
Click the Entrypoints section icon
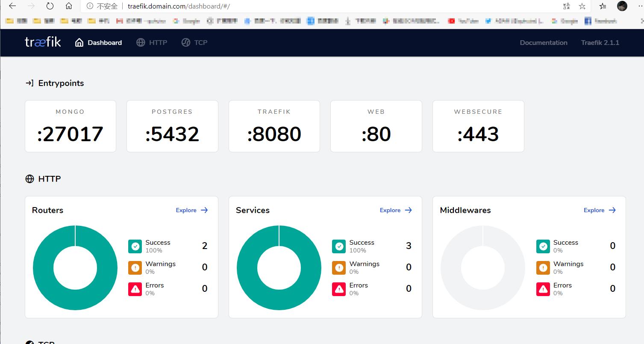click(29, 83)
